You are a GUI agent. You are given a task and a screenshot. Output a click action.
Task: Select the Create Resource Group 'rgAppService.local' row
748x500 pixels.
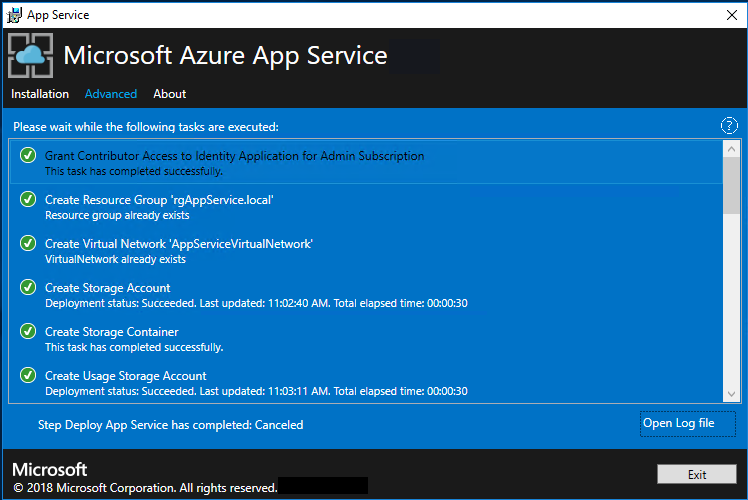tap(366, 207)
